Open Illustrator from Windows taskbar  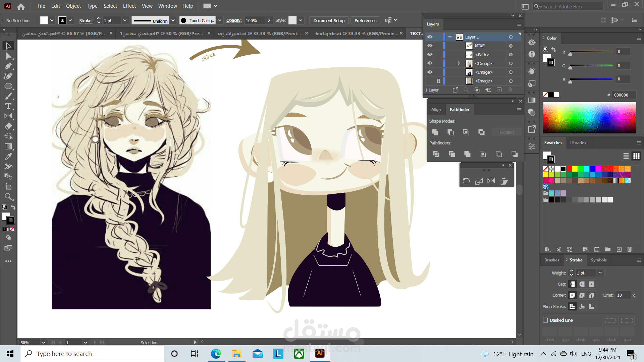pyautogui.click(x=320, y=354)
